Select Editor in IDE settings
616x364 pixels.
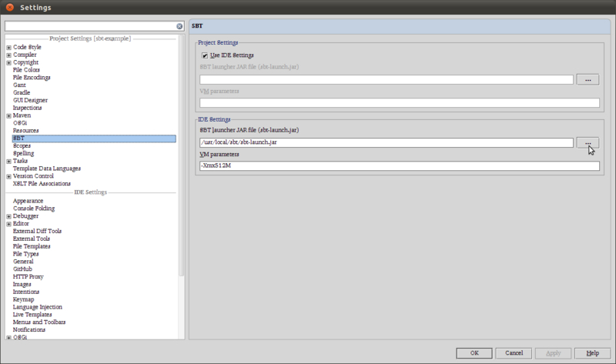coord(21,223)
